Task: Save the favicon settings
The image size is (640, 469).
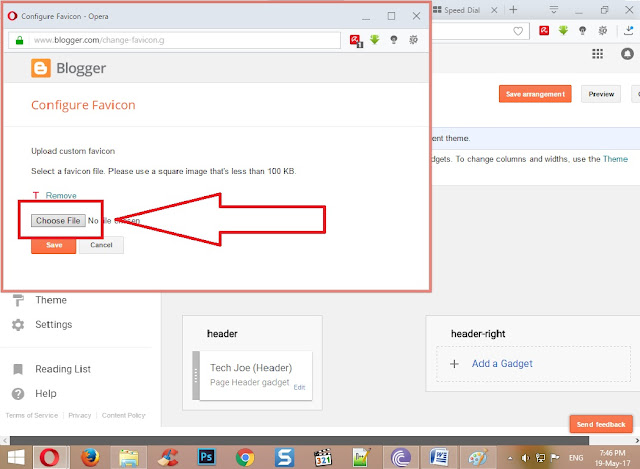Action: click(53, 245)
